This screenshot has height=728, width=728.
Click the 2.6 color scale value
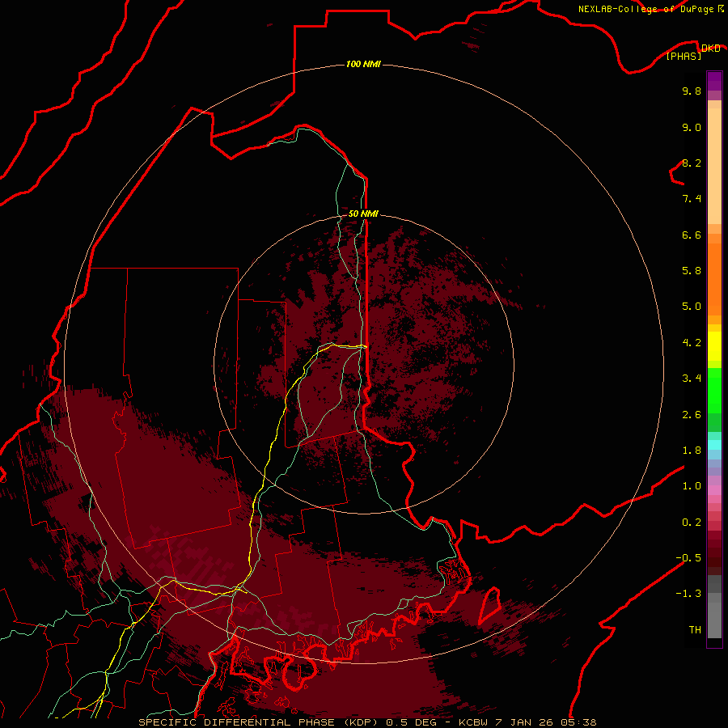point(692,415)
